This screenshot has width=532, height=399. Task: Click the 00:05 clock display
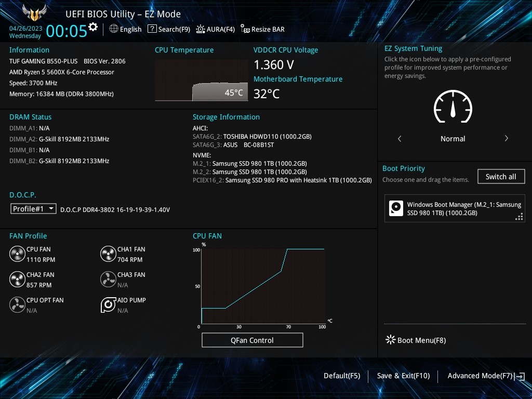tap(66, 31)
